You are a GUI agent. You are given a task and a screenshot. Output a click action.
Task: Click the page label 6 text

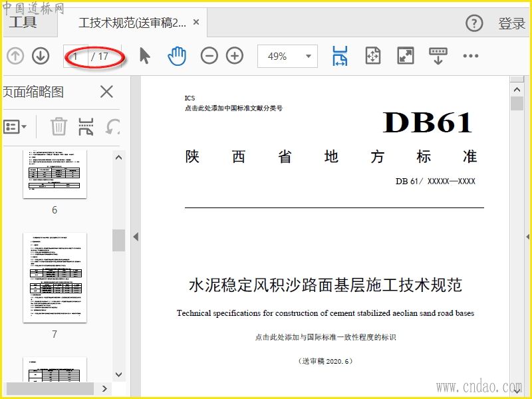click(55, 210)
